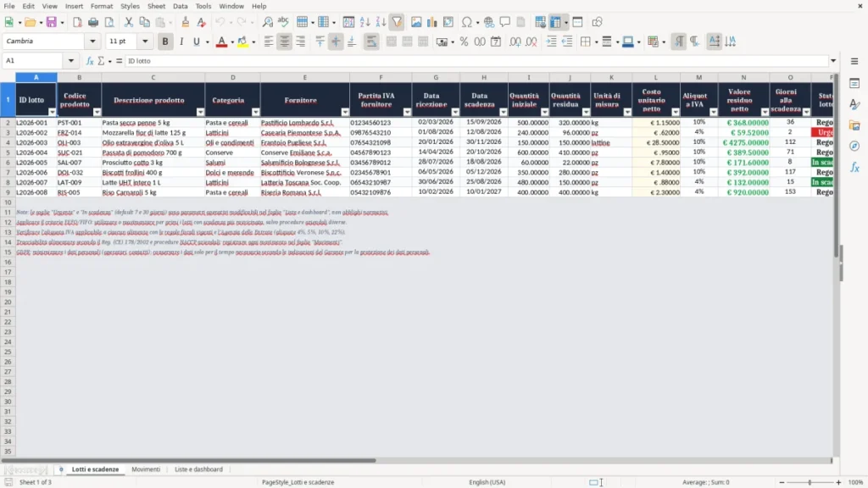
Task: Toggle Freeze Rows and Columns
Action: tap(555, 22)
